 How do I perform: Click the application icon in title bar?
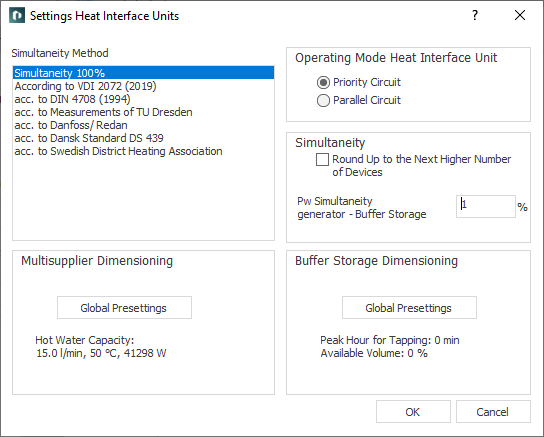click(17, 16)
